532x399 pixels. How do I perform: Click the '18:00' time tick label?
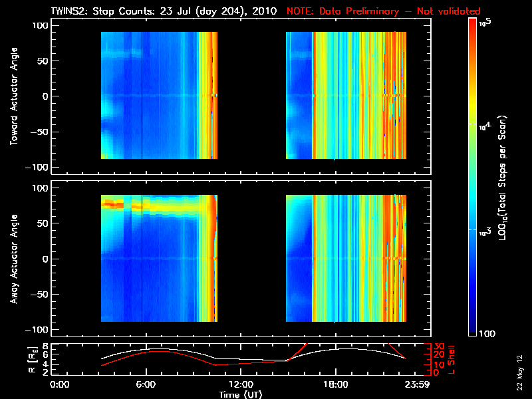(336, 385)
